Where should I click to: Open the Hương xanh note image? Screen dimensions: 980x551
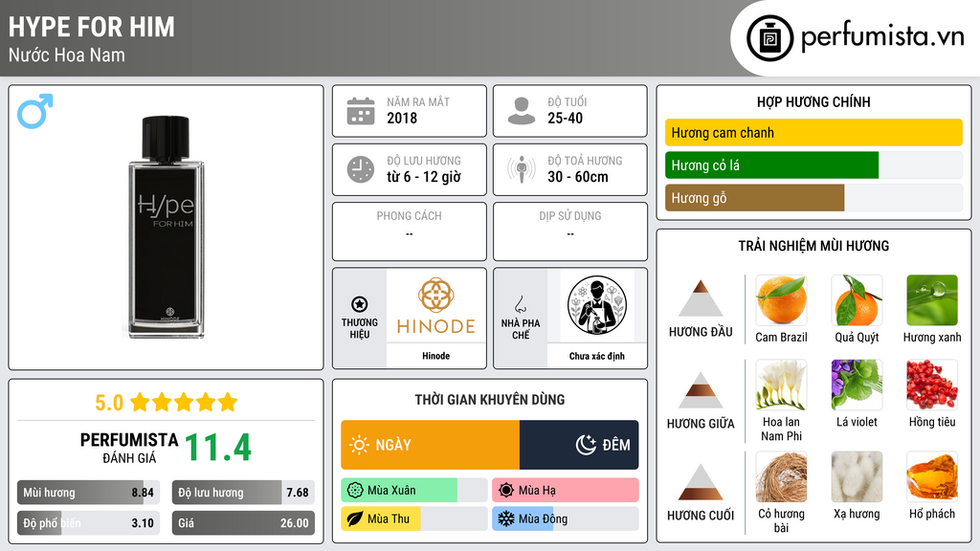point(932,299)
